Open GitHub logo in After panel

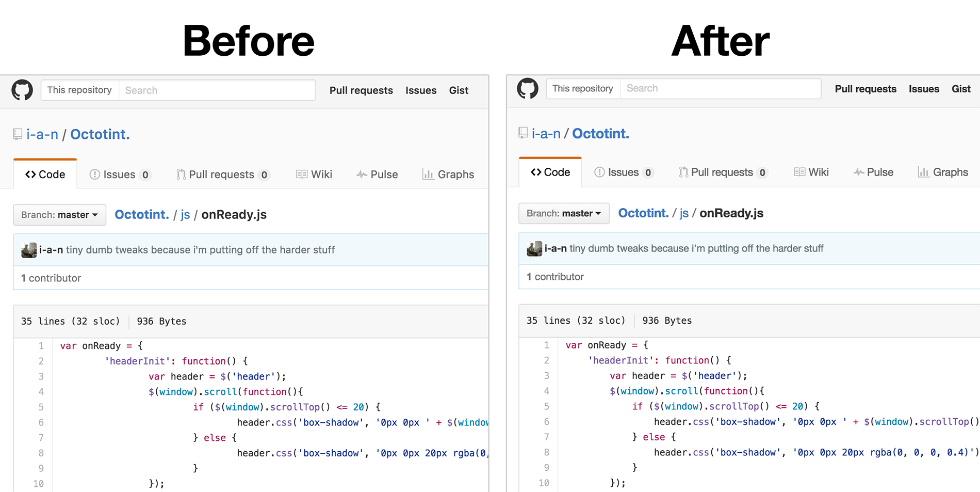pyautogui.click(x=528, y=89)
